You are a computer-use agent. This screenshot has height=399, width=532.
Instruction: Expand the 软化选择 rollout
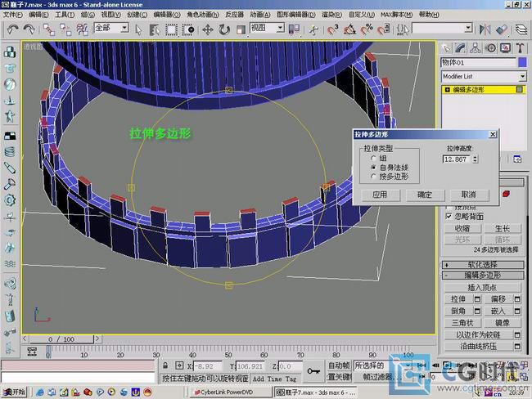tap(483, 265)
